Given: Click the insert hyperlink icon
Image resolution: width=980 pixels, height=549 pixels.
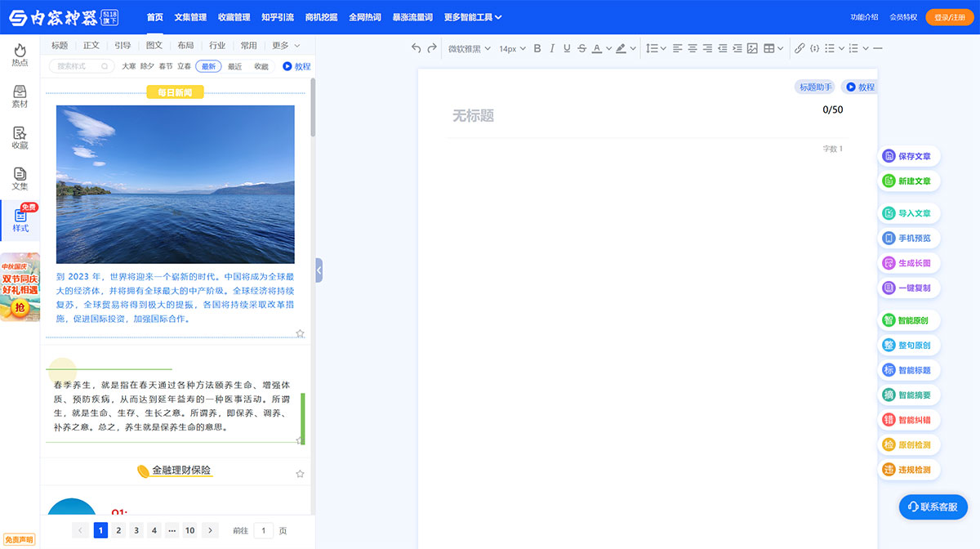Looking at the screenshot, I should (x=800, y=48).
